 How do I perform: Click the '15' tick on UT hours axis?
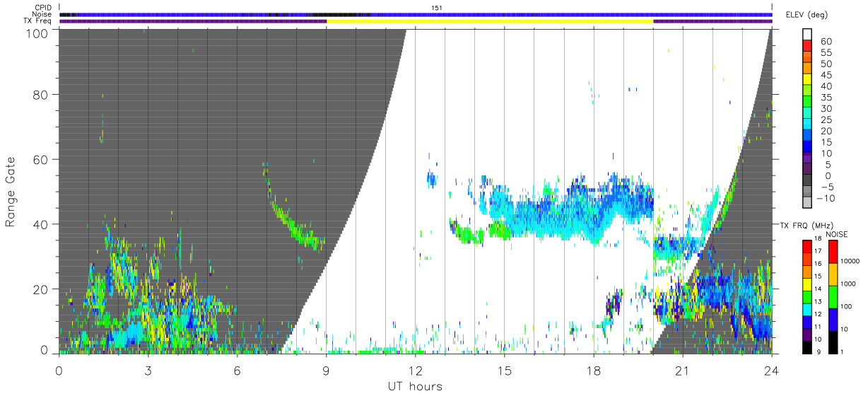505,371
